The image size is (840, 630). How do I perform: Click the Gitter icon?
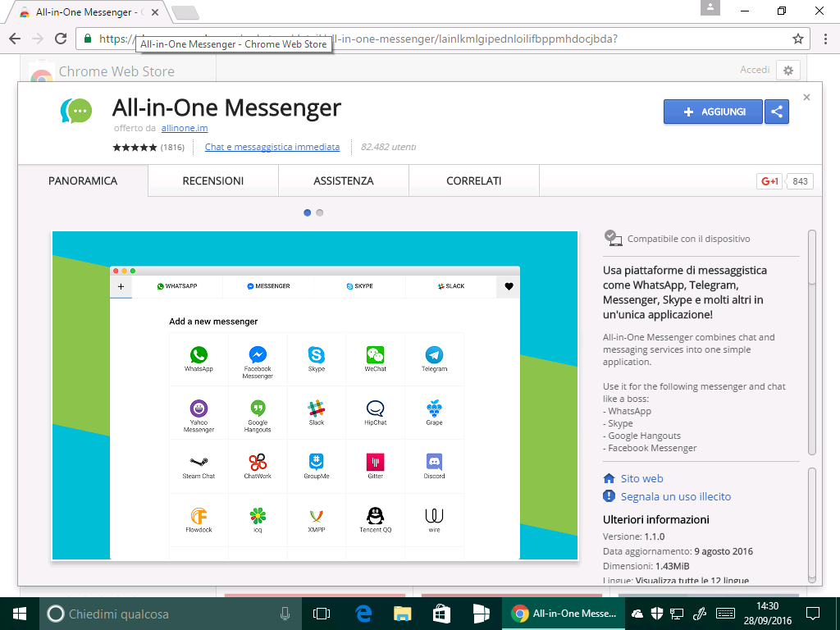click(376, 462)
